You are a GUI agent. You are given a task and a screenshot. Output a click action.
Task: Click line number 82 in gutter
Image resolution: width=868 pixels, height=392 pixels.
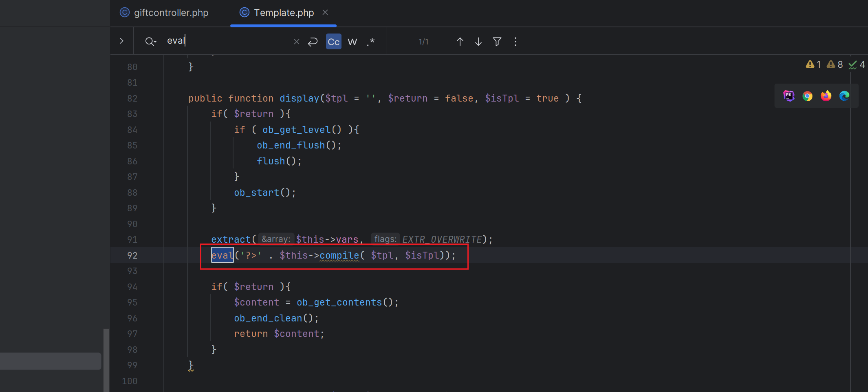click(x=132, y=98)
